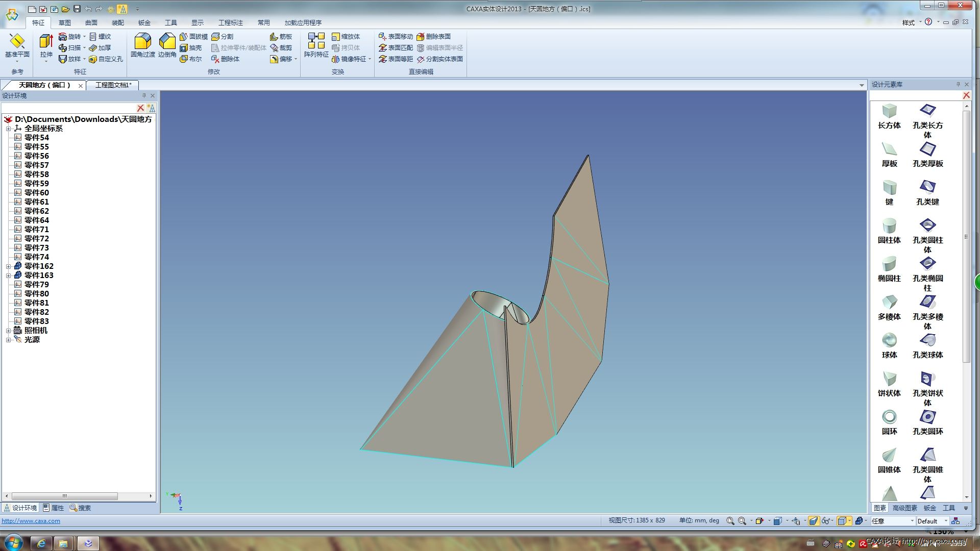Choose the 螺纹 thread tool
The width and height of the screenshot is (980, 551).
point(100,37)
